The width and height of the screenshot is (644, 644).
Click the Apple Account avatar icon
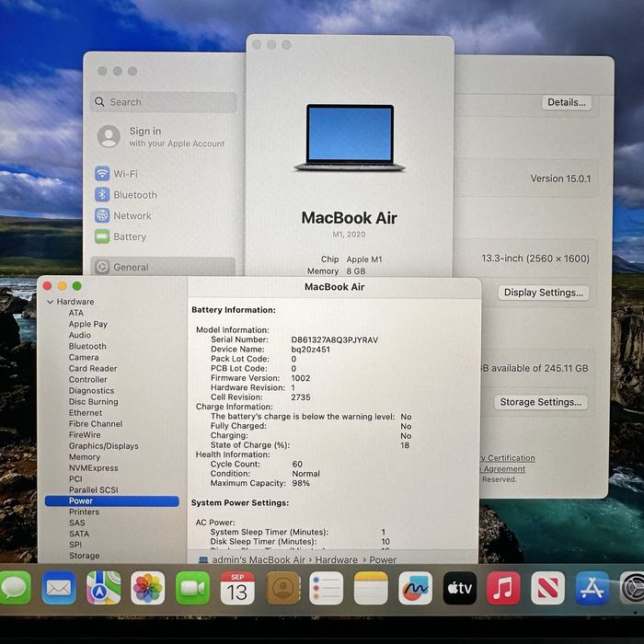[109, 136]
